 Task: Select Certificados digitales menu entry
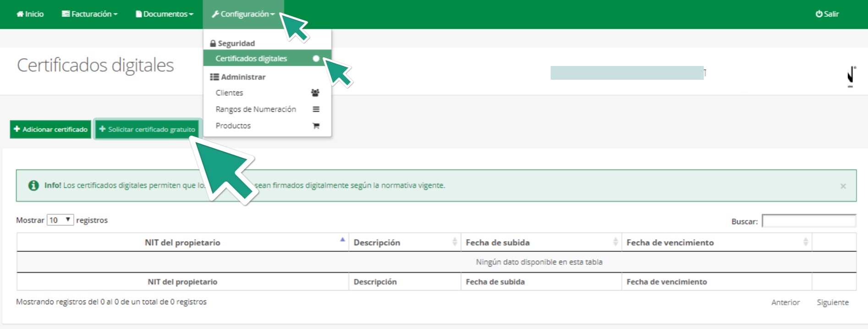pyautogui.click(x=267, y=58)
